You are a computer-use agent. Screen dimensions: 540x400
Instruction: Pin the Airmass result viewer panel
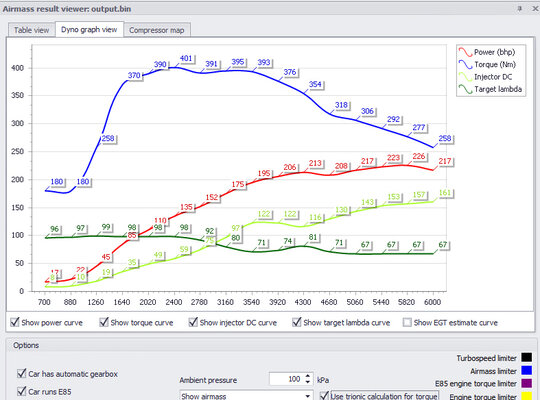tap(520, 9)
